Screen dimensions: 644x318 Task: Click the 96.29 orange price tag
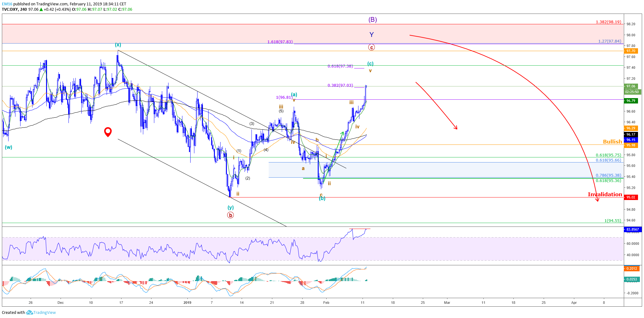[x=631, y=128]
